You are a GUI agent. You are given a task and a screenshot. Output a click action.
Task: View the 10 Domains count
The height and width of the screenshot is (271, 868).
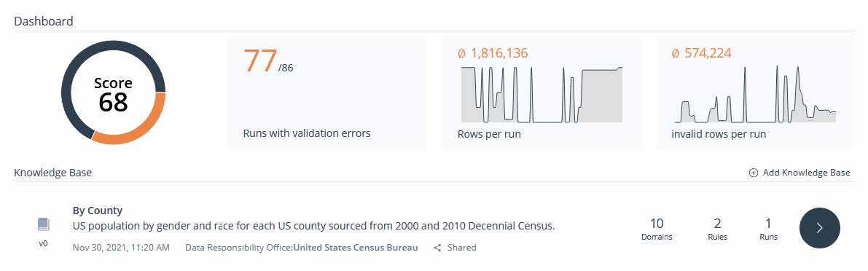point(657,229)
